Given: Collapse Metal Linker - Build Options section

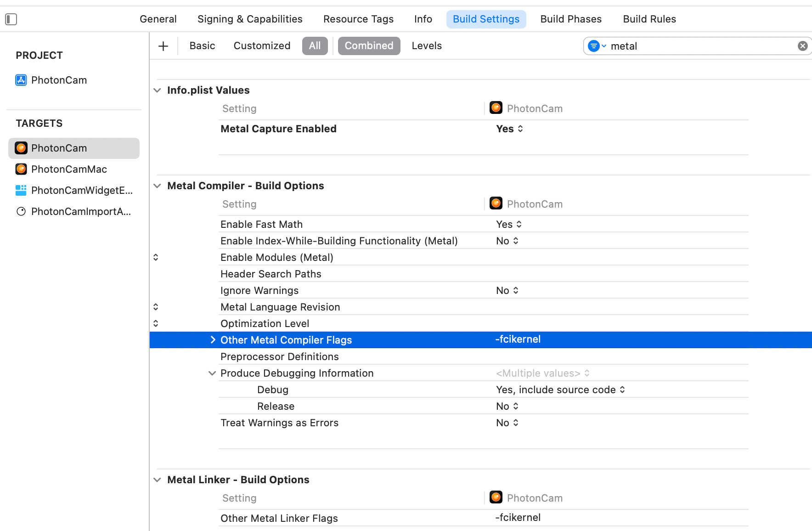Looking at the screenshot, I should tap(157, 480).
